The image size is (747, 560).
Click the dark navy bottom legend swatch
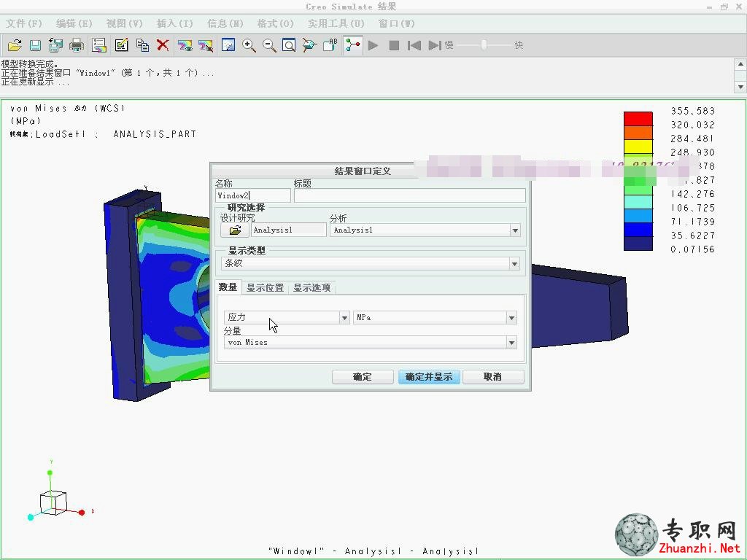coord(638,244)
